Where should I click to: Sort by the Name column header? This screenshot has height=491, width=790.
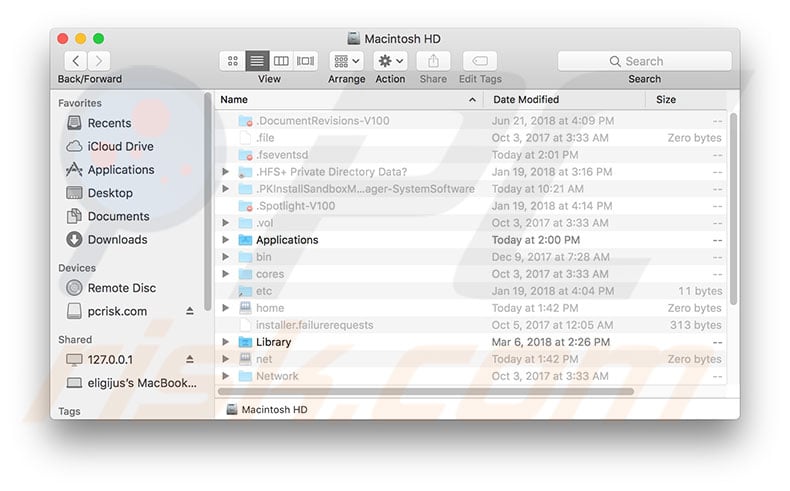point(349,100)
